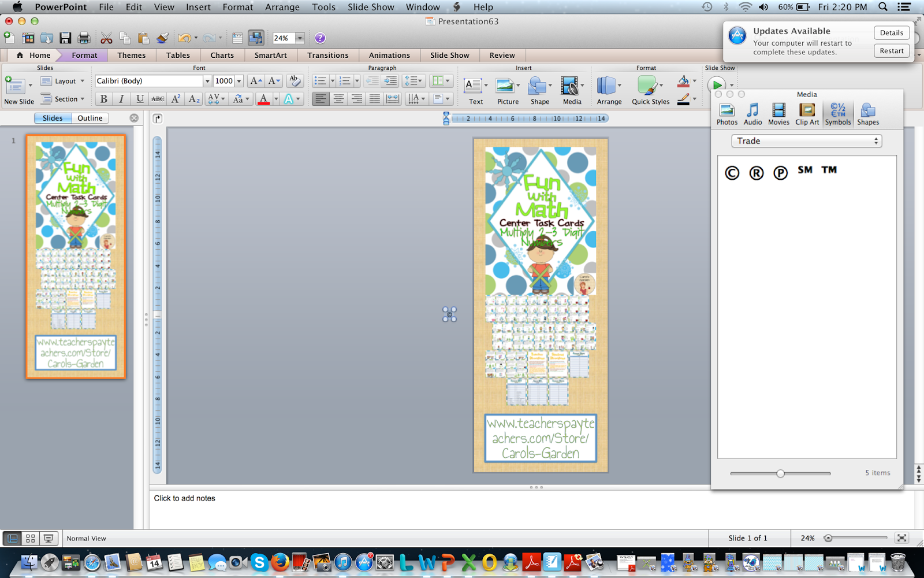Open the Shape insert tool
Image resolution: width=924 pixels, height=578 pixels.
point(540,91)
